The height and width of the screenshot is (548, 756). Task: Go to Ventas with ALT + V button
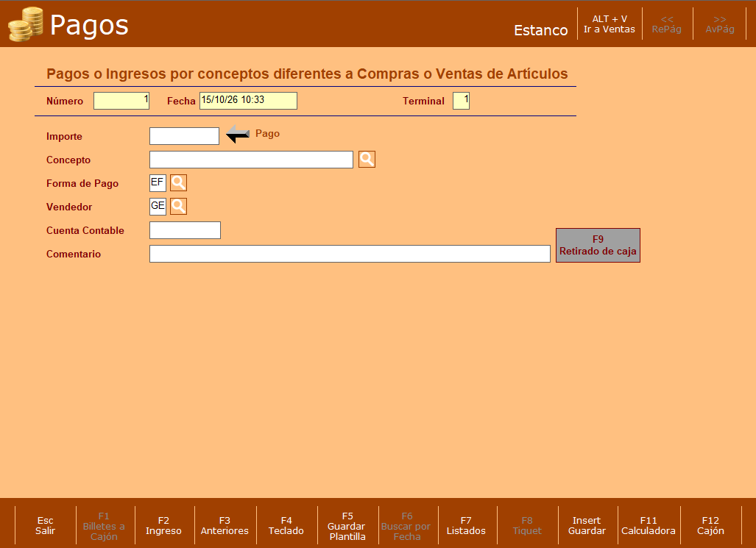tap(610, 24)
